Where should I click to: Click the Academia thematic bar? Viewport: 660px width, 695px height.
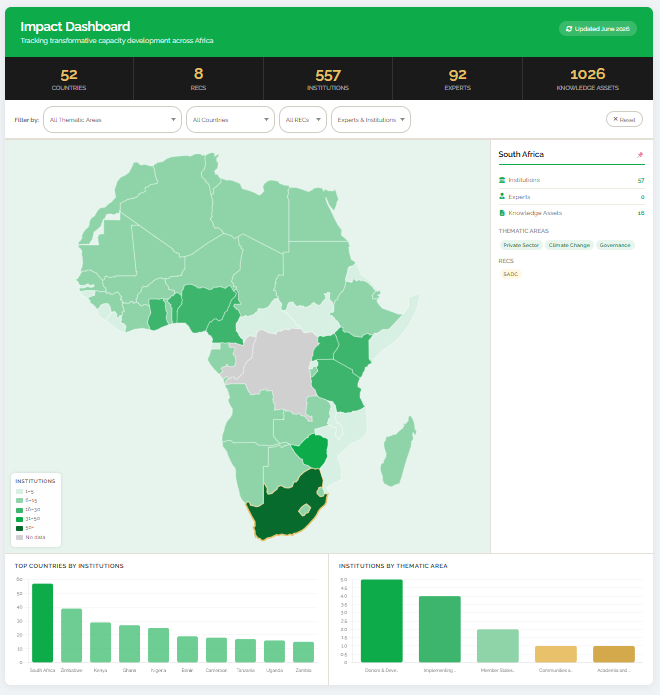(x=614, y=654)
